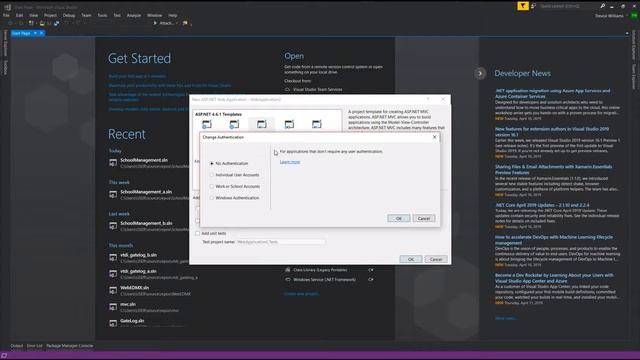640x360 pixels.
Task: Click the Attach button in toolbar
Action: [164, 23]
